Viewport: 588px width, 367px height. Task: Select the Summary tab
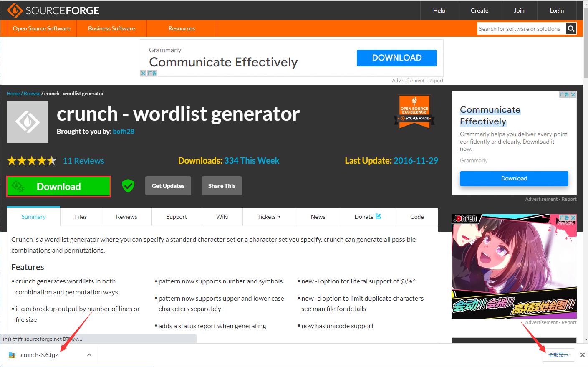[x=33, y=217]
